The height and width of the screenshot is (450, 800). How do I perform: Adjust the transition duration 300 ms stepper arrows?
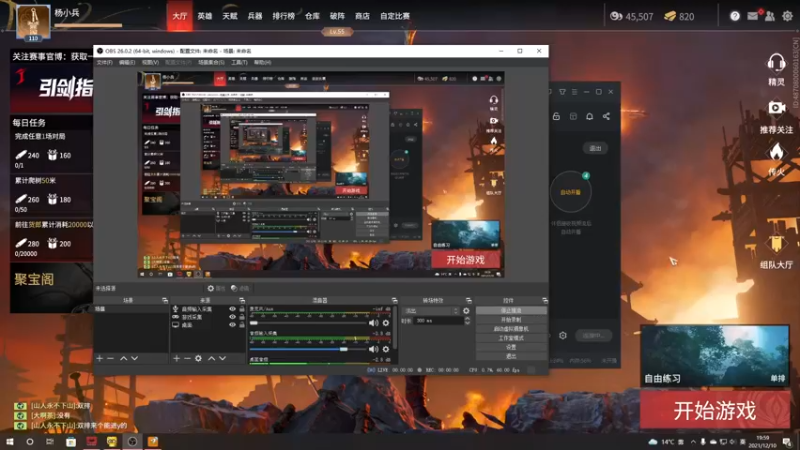point(467,320)
